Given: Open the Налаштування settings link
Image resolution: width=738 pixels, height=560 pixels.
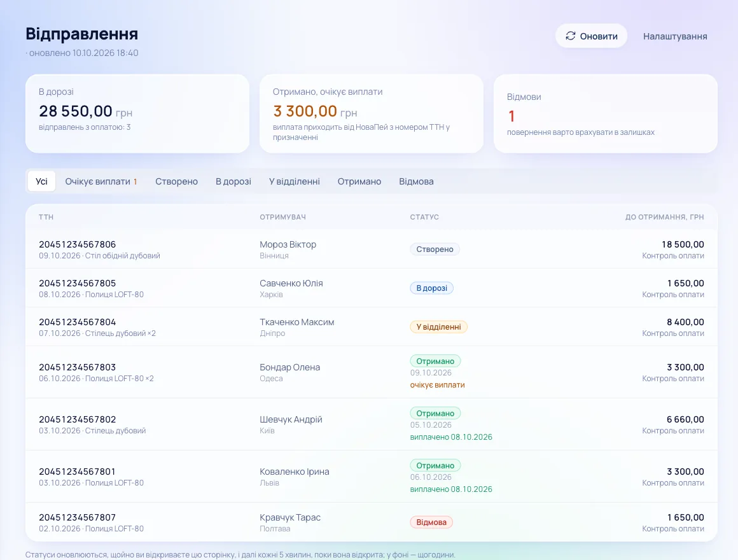Looking at the screenshot, I should (x=675, y=36).
